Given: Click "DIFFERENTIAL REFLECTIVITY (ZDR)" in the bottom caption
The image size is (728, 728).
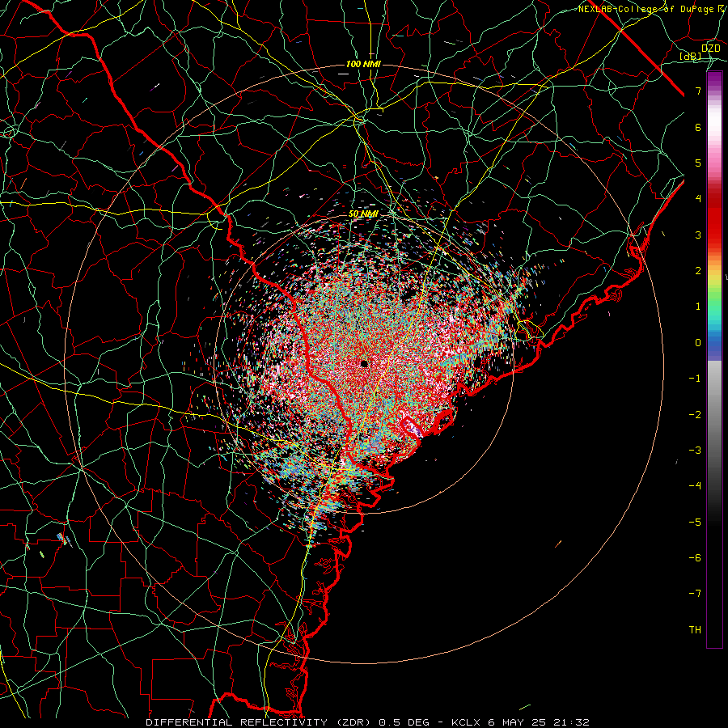Looking at the screenshot, I should tap(258, 722).
